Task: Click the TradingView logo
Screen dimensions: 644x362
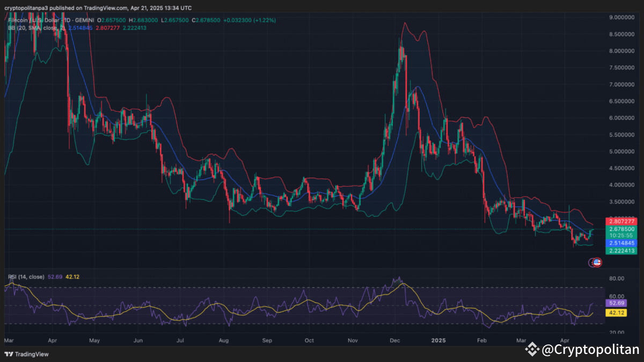Action: pos(26,354)
